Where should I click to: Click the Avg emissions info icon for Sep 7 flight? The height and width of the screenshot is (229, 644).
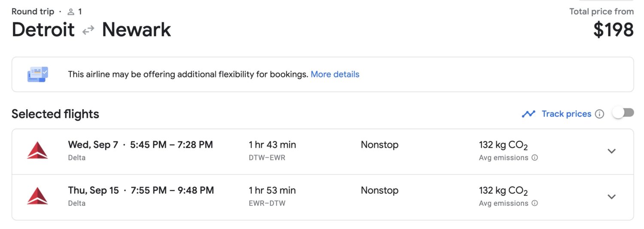[x=535, y=158]
